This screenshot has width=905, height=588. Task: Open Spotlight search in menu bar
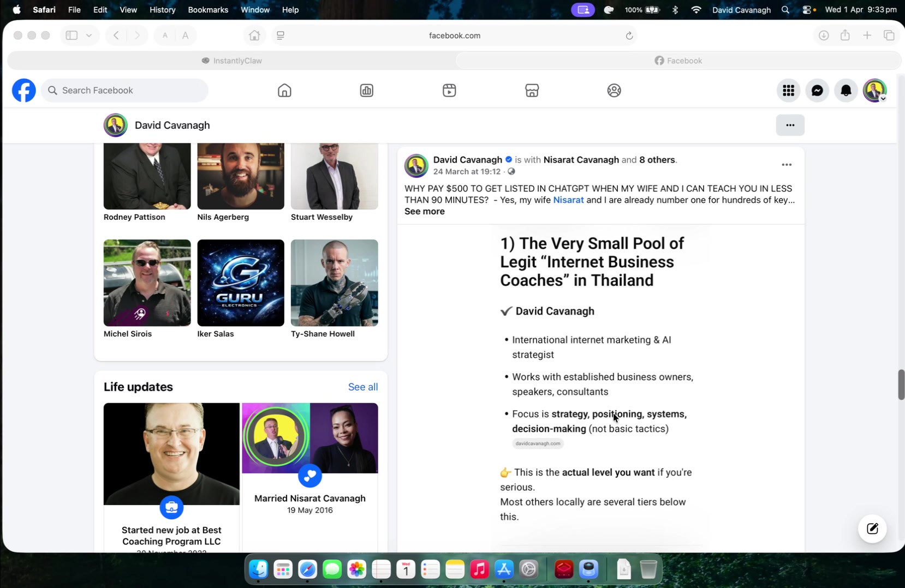click(785, 10)
